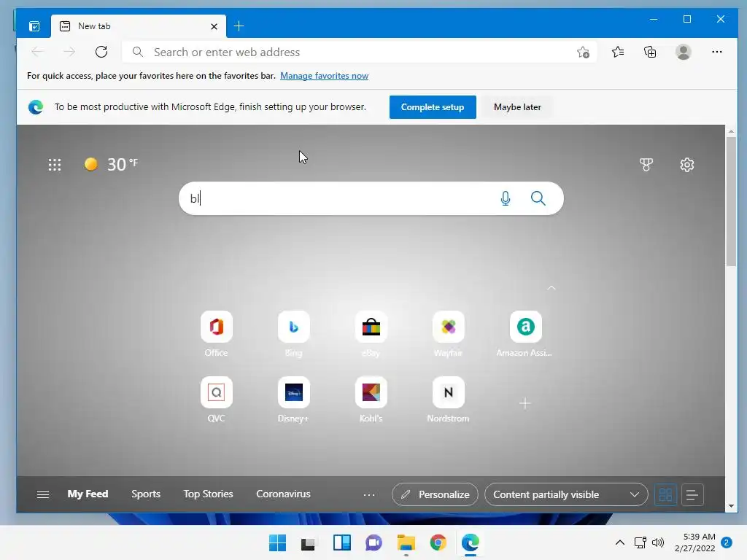Click the Personalize button

(435, 494)
